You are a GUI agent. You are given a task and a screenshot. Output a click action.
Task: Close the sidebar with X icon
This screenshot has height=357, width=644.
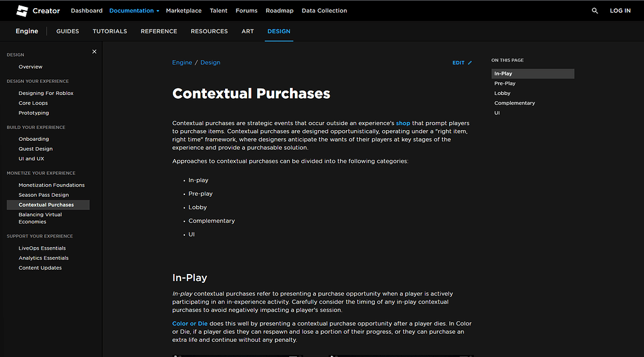94,52
